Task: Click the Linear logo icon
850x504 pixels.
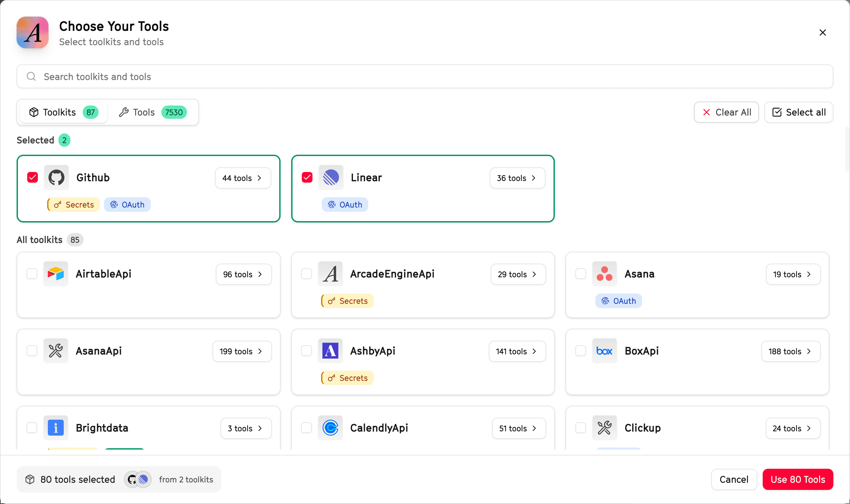Action: 331,178
